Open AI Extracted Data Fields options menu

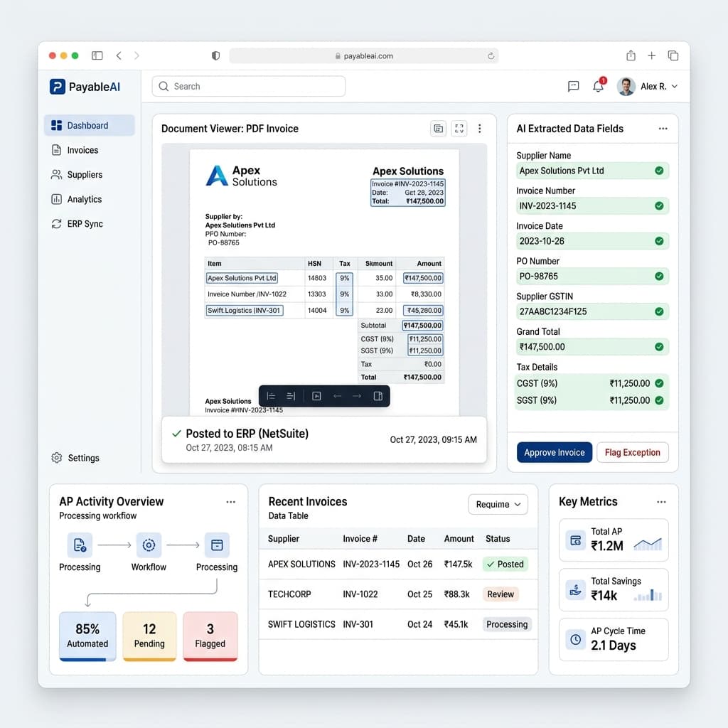[663, 129]
